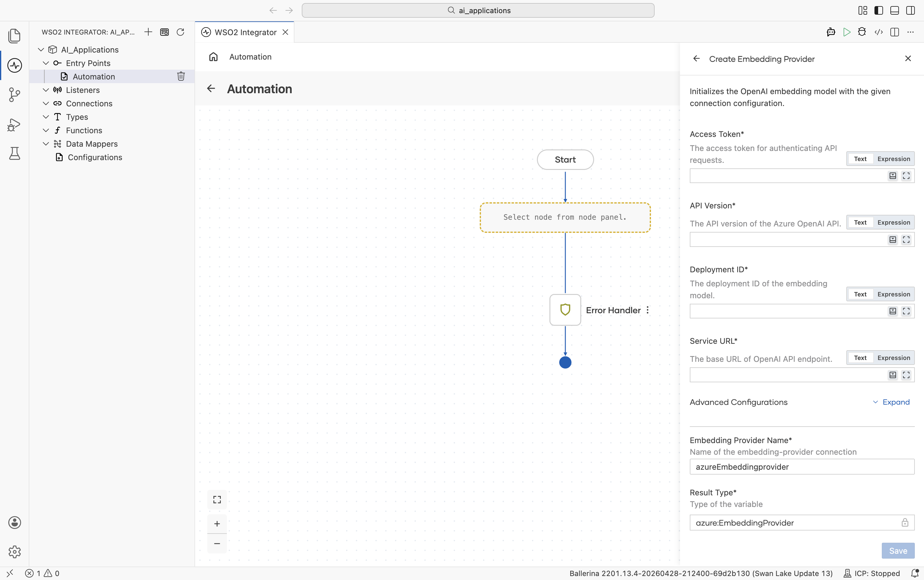Save the embedding provider
The width and height of the screenshot is (924, 580).
tap(898, 550)
